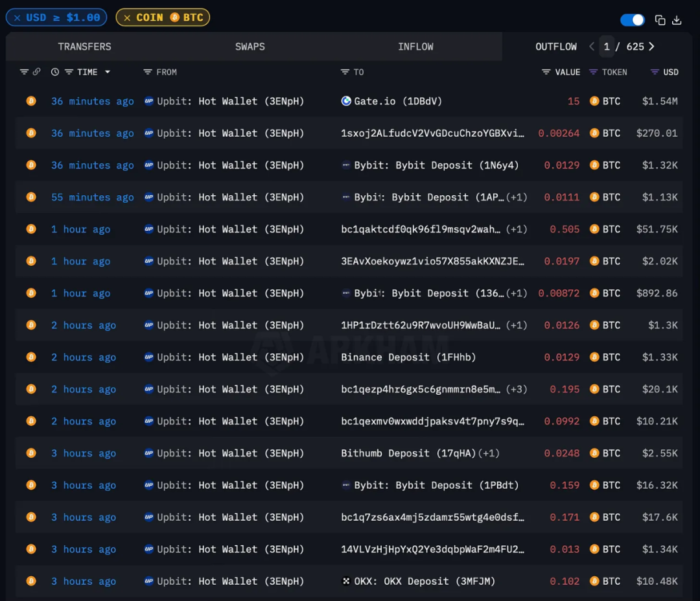Viewport: 700px width, 601px height.
Task: Click the Gate.io exchange logo icon
Action: click(345, 100)
